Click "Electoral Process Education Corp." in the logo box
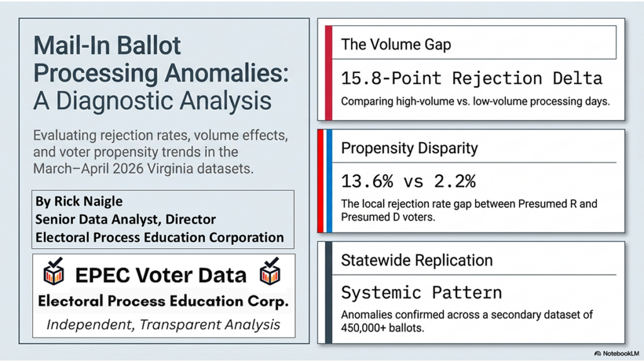This screenshot has height=362, width=644. tap(163, 301)
